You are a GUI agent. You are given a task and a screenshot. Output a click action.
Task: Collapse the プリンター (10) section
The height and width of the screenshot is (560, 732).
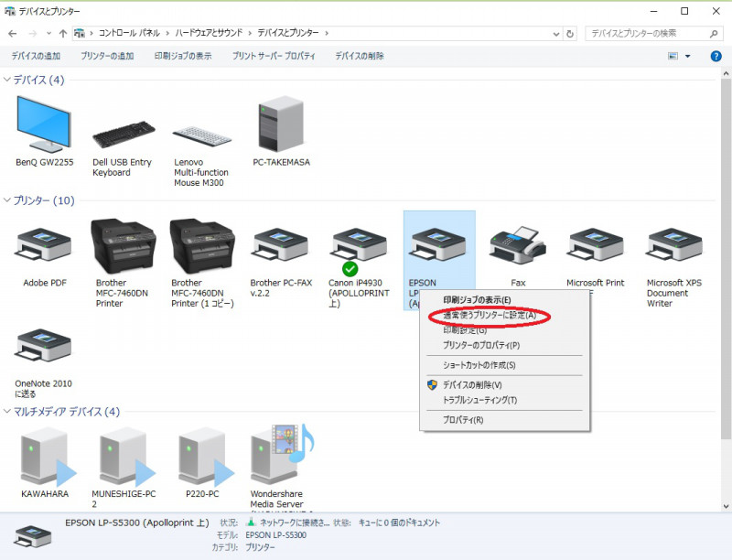coord(7,200)
